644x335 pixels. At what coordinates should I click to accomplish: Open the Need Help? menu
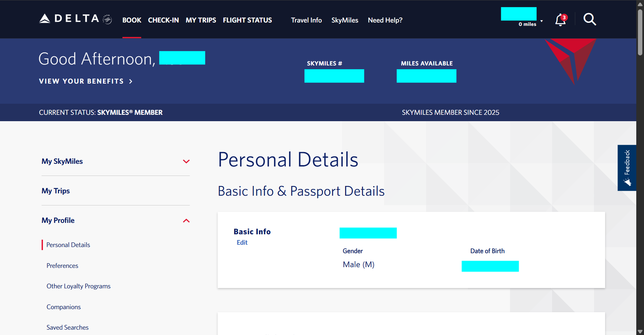(x=385, y=20)
